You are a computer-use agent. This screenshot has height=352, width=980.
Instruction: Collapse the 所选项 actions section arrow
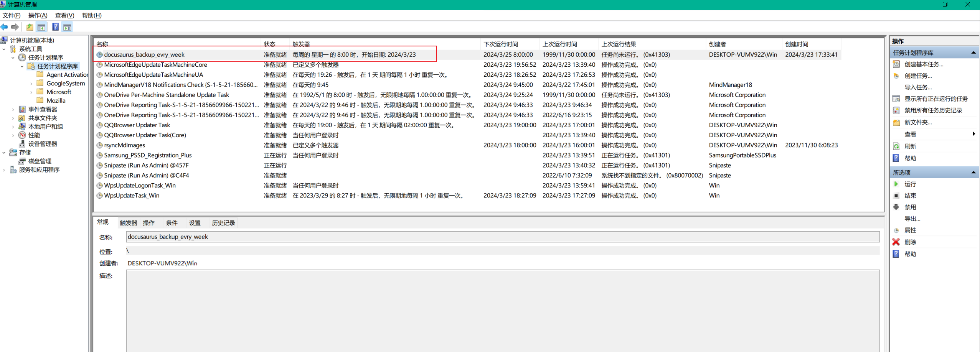(973, 173)
